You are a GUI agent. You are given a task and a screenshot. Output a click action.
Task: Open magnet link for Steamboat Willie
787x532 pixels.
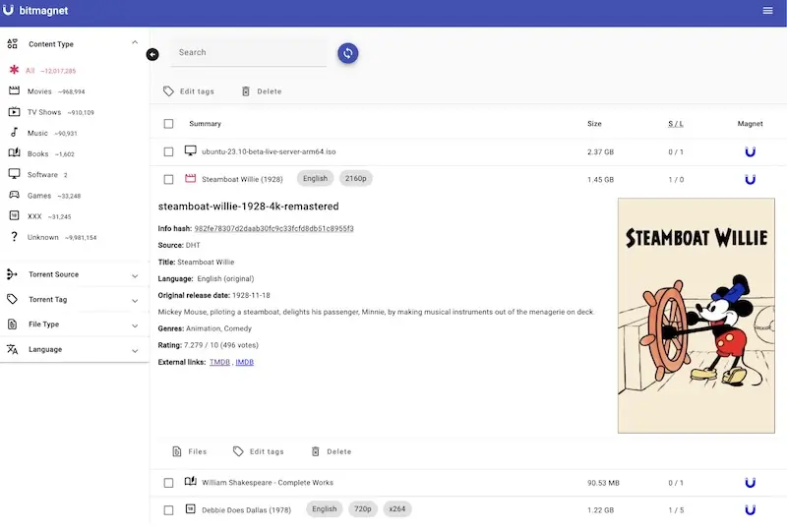[750, 179]
